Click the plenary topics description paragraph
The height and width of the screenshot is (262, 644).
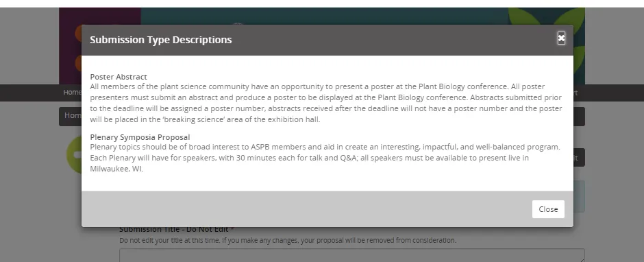tap(325, 158)
